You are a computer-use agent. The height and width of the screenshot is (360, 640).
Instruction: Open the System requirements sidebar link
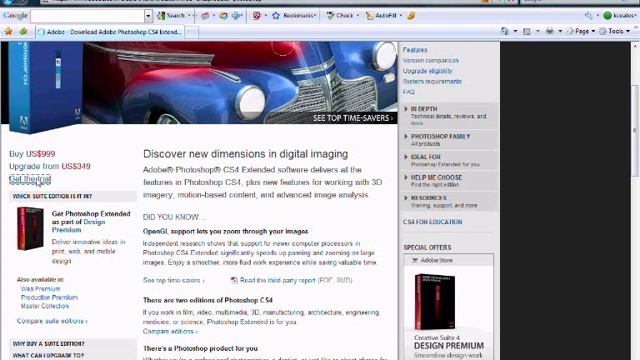tap(432, 81)
